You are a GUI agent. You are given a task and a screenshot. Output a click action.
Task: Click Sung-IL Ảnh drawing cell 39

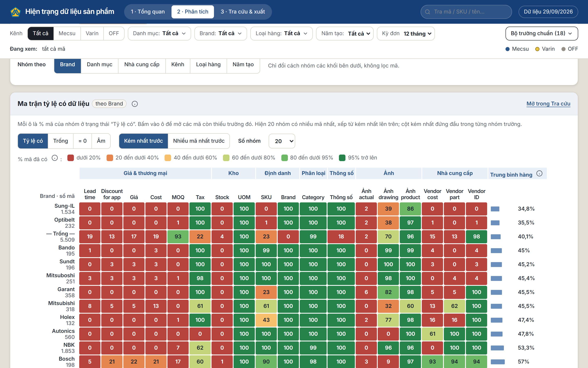[x=388, y=209]
